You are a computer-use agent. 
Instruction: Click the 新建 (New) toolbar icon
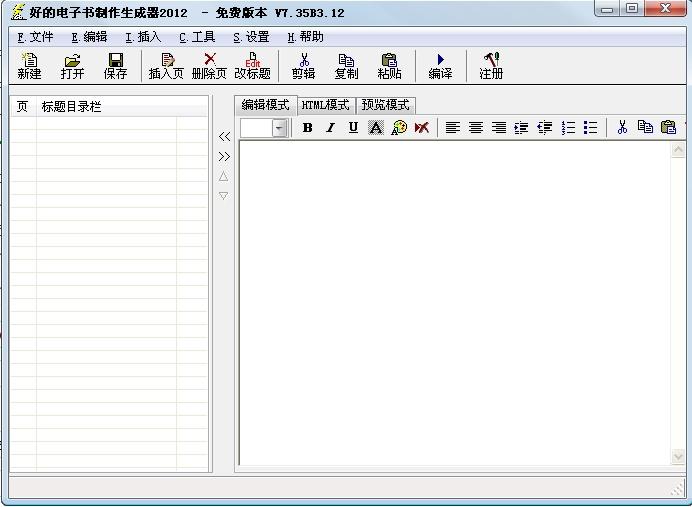(29, 66)
